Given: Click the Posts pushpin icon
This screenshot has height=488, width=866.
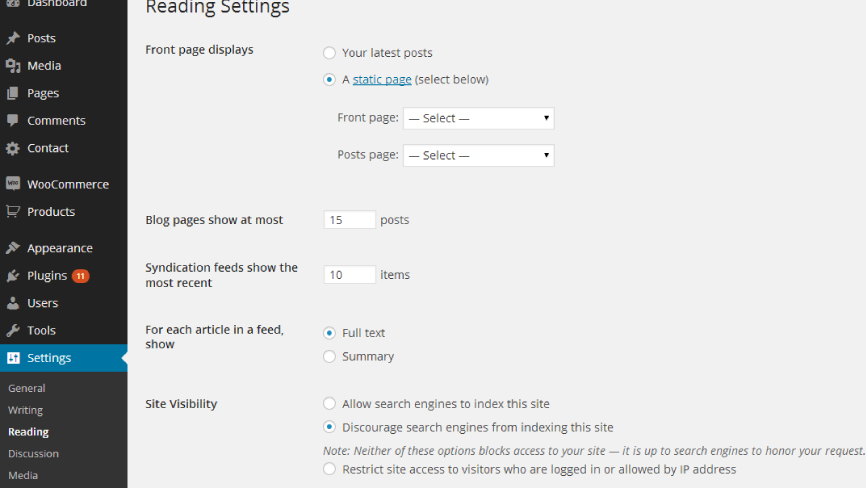Looking at the screenshot, I should tap(13, 38).
